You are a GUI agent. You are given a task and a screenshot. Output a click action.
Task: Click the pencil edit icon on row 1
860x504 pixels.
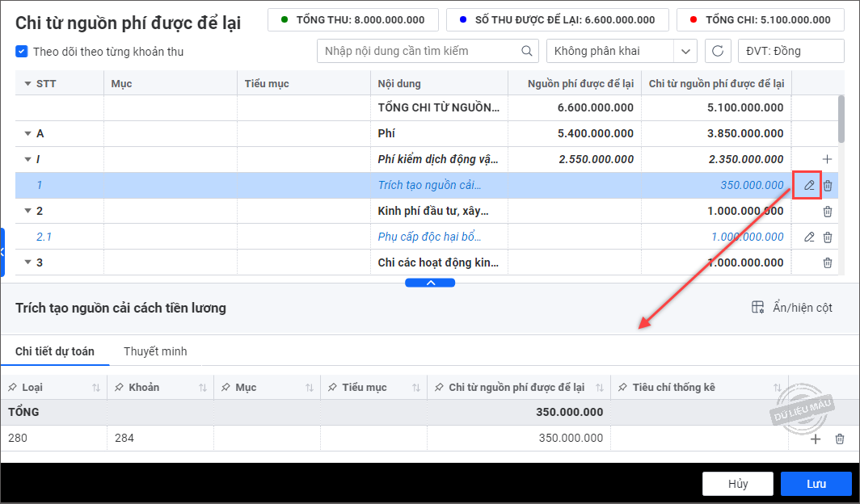pyautogui.click(x=809, y=186)
